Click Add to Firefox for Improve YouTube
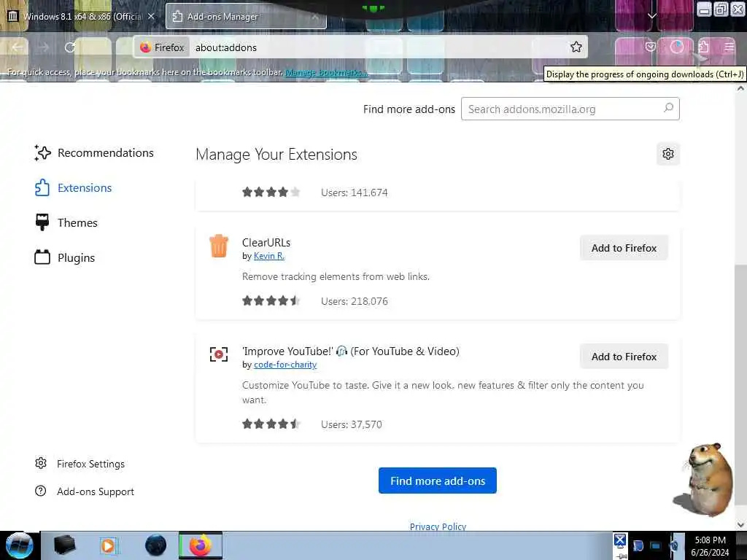The width and height of the screenshot is (747, 560). tap(624, 357)
